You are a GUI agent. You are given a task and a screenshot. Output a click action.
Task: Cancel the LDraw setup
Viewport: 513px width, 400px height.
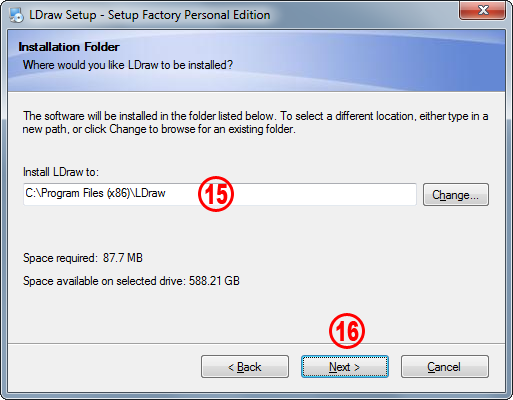coord(445,366)
